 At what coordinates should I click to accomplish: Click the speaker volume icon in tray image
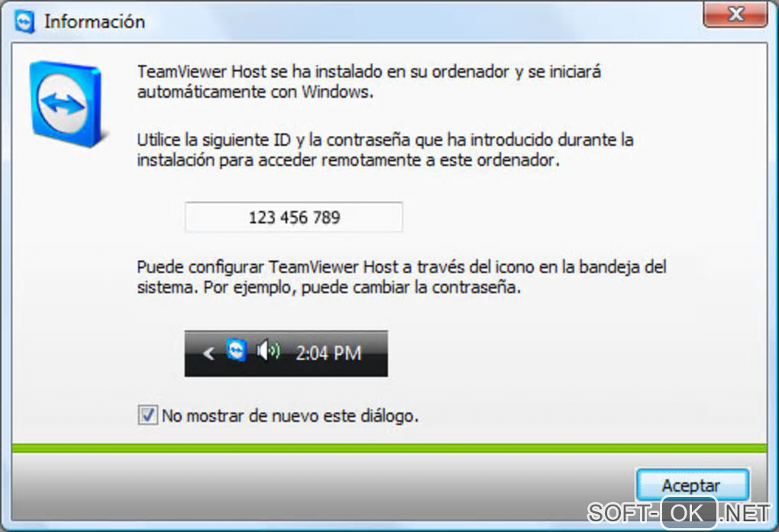(268, 350)
